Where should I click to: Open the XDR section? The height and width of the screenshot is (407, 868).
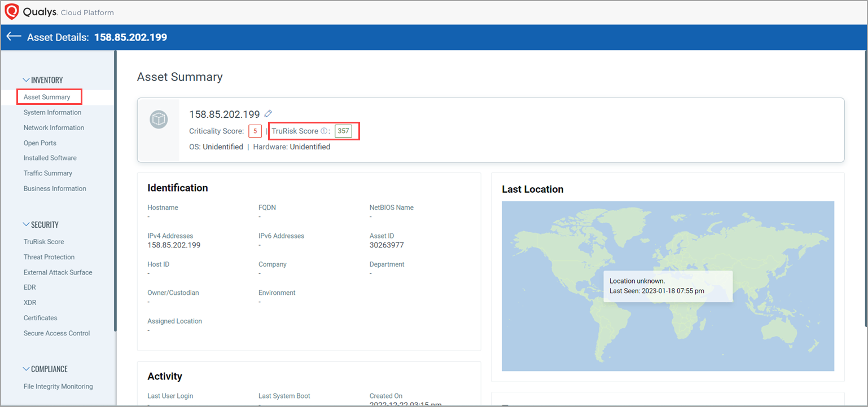coord(29,303)
